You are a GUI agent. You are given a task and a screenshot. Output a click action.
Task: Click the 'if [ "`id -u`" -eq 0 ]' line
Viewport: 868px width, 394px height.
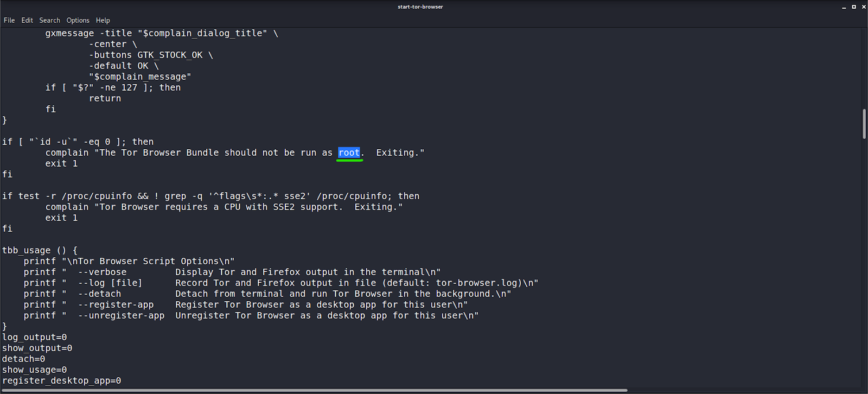[78, 142]
